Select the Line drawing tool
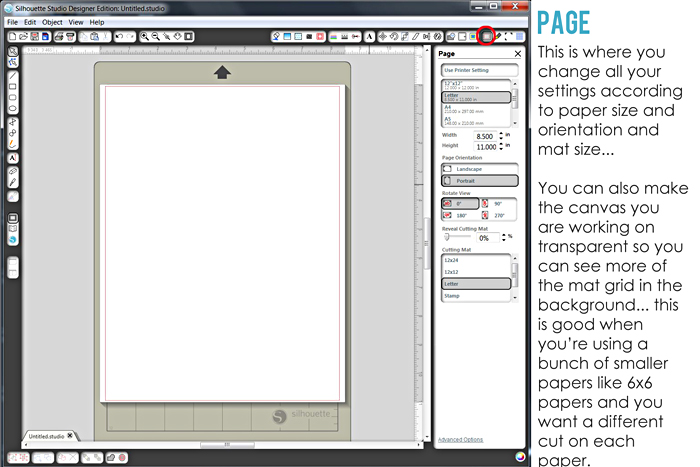This screenshot has height=467, width=700. pos(13,76)
